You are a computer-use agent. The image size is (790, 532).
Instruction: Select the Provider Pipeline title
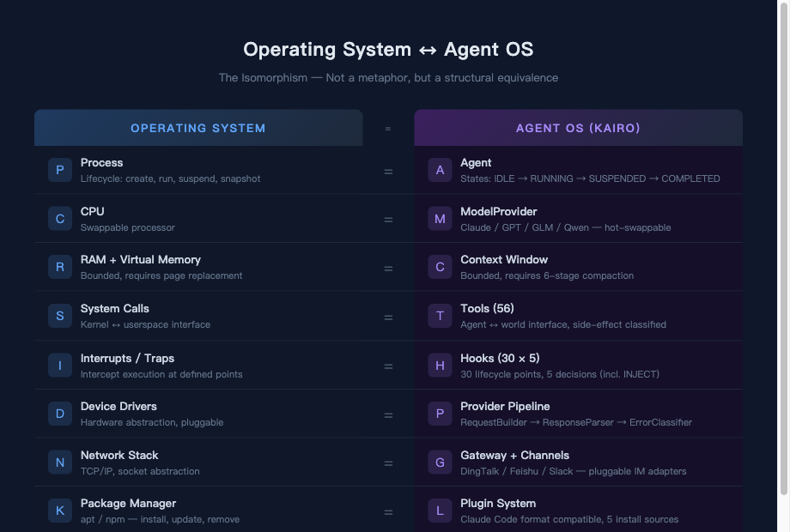(505, 406)
